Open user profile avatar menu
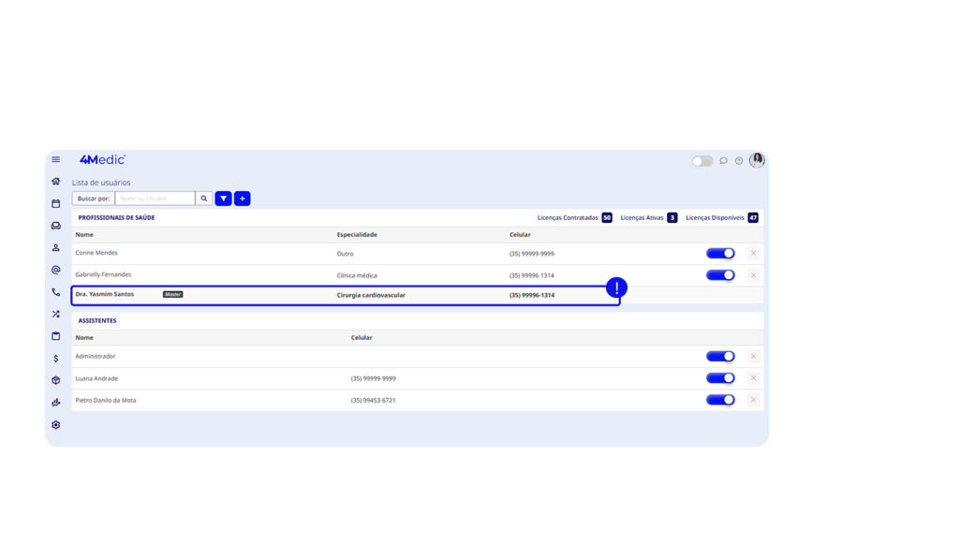 point(757,160)
